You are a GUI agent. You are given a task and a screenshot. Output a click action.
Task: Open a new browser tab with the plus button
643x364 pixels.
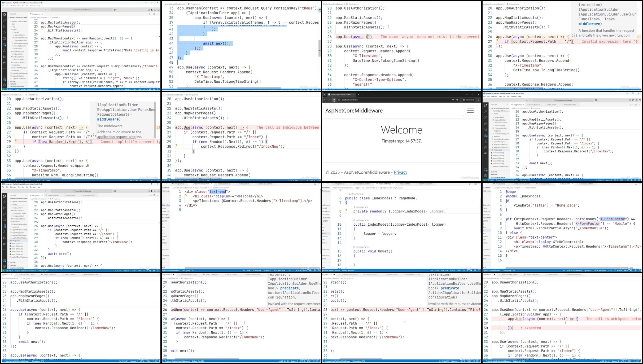358,94
